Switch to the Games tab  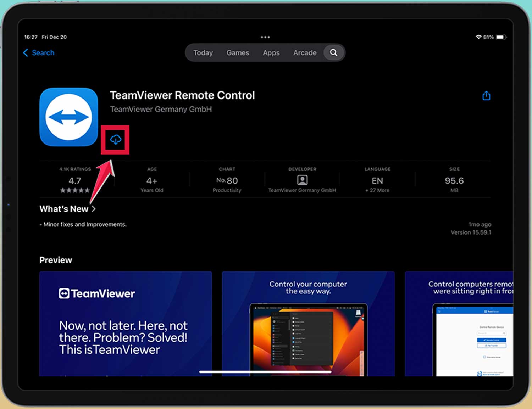(238, 52)
